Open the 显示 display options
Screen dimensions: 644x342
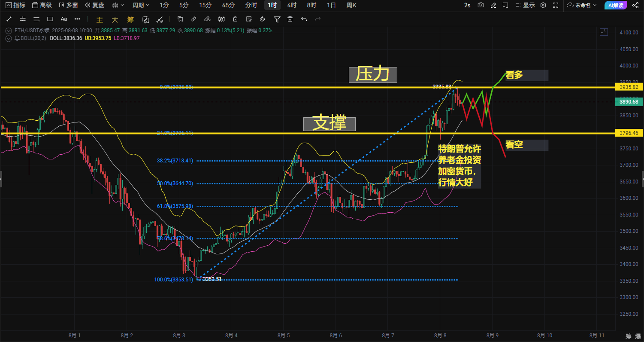pyautogui.click(x=524, y=5)
